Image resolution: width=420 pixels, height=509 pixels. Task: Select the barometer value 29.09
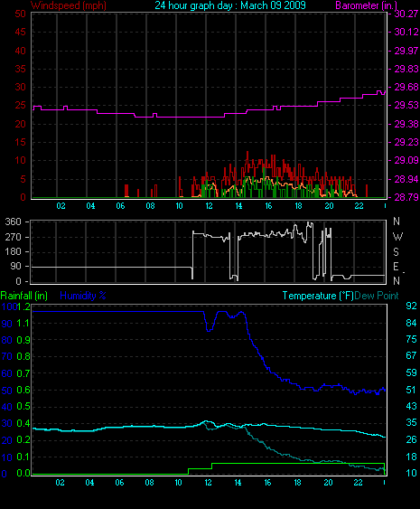(406, 160)
